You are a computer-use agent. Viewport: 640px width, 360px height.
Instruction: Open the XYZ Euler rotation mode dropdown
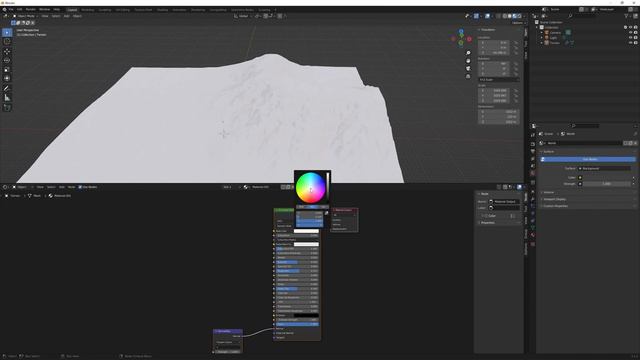tap(499, 80)
